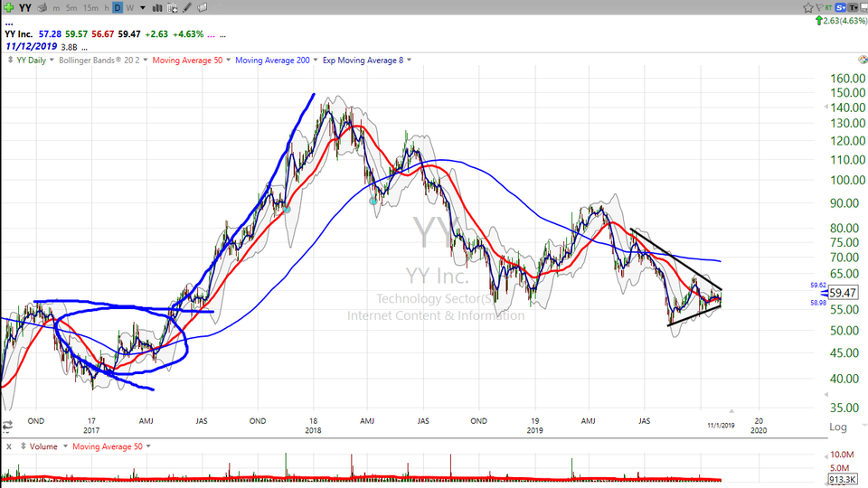Click the +4.63% percent change in quote line
The height and width of the screenshot is (488, 868).
(x=188, y=34)
